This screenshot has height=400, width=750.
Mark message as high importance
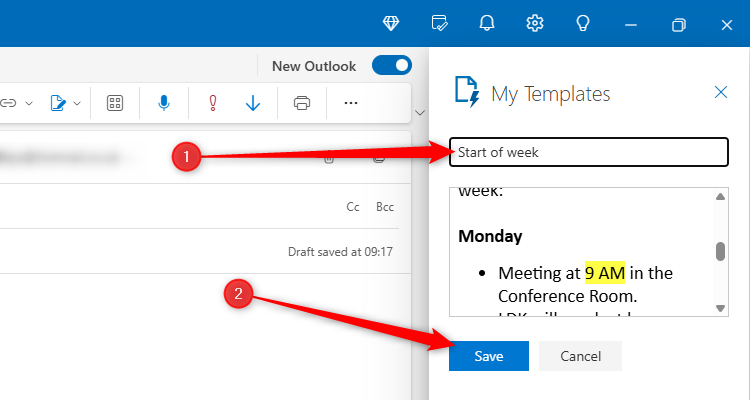212,102
